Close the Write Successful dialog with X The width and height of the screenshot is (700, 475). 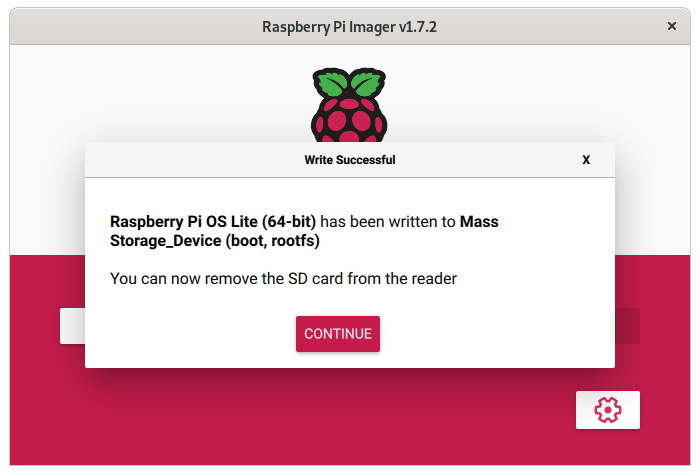pyautogui.click(x=586, y=160)
